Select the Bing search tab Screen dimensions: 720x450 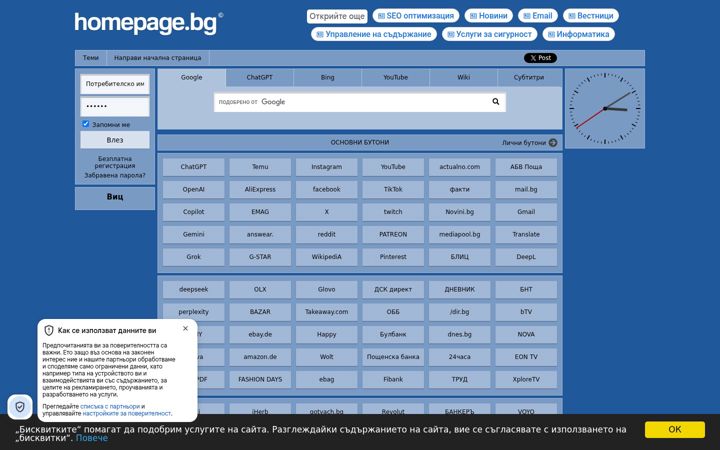tap(327, 77)
